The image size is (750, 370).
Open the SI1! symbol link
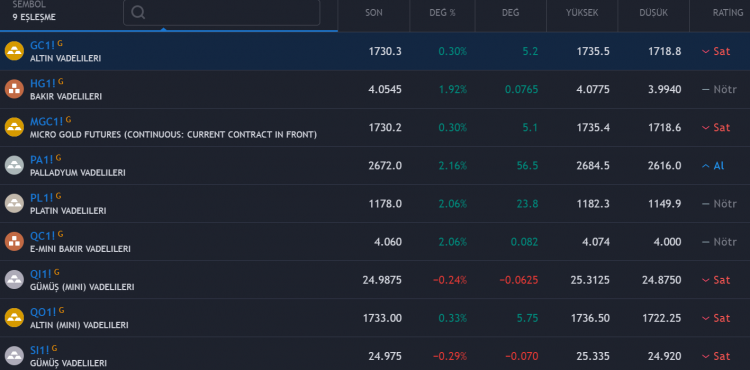(x=40, y=350)
